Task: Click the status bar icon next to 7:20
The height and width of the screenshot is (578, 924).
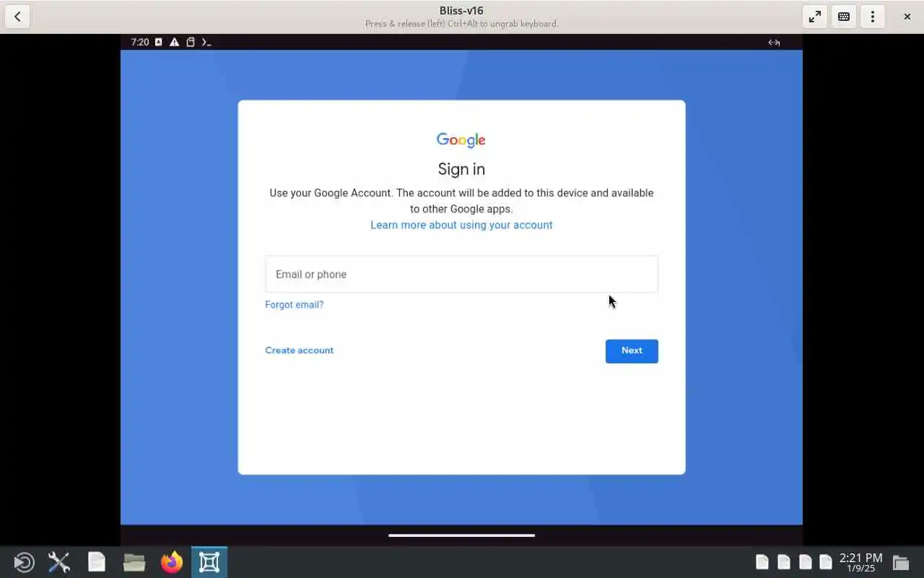Action: click(159, 42)
